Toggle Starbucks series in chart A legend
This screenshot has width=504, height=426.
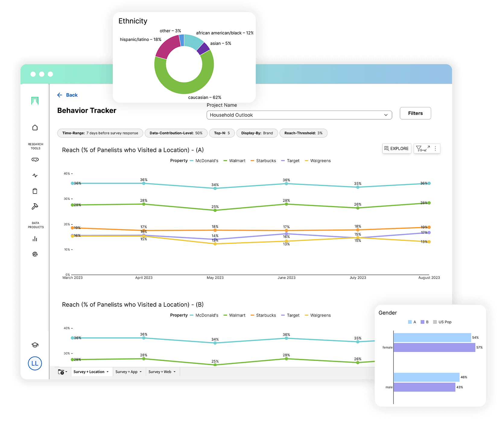(263, 161)
